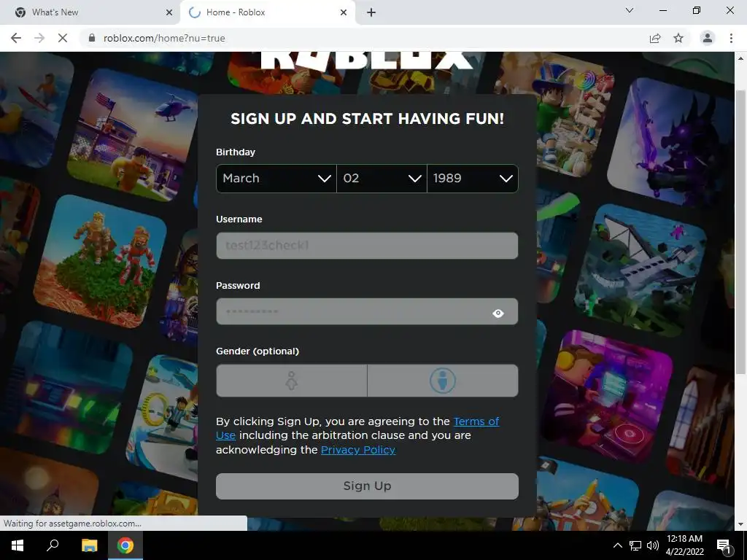The width and height of the screenshot is (747, 560).
Task: Toggle password visibility eye icon
Action: pos(498,313)
